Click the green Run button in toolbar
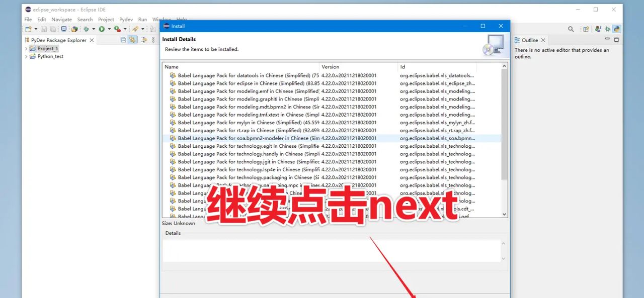 102,29
